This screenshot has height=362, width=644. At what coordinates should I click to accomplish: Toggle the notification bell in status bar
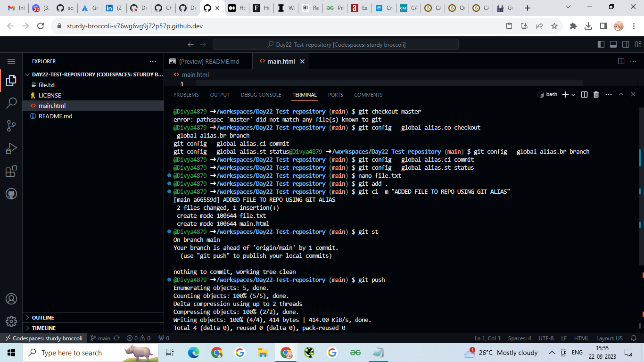click(x=634, y=338)
